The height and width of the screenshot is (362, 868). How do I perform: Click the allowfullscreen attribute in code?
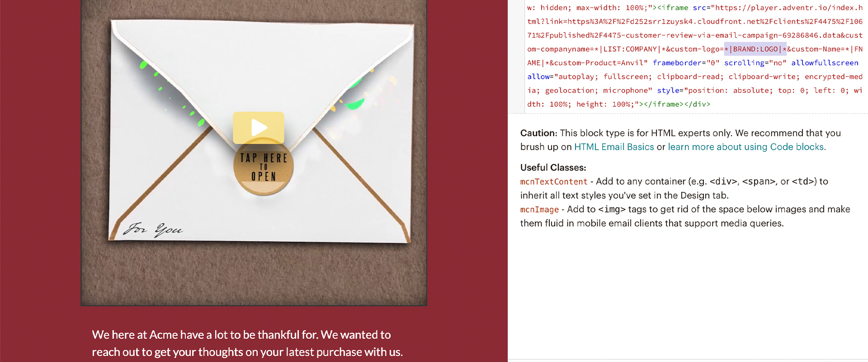pyautogui.click(x=825, y=63)
